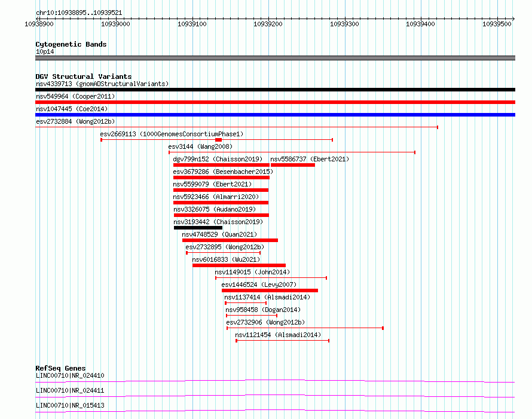Click the nsv6016833 (Wu2021) label

[x=226, y=259]
